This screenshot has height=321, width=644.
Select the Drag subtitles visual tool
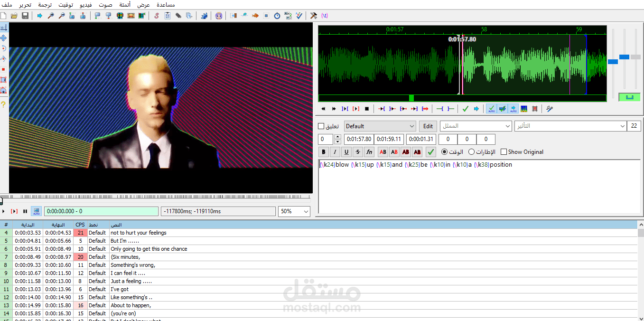[3, 38]
